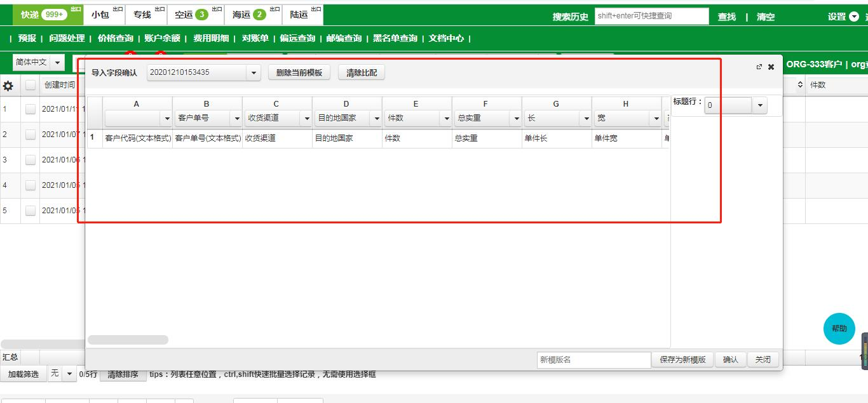Image resolution: width=868 pixels, height=403 pixels.
Task: Open the template 20201210153435 dropdown
Action: 254,73
